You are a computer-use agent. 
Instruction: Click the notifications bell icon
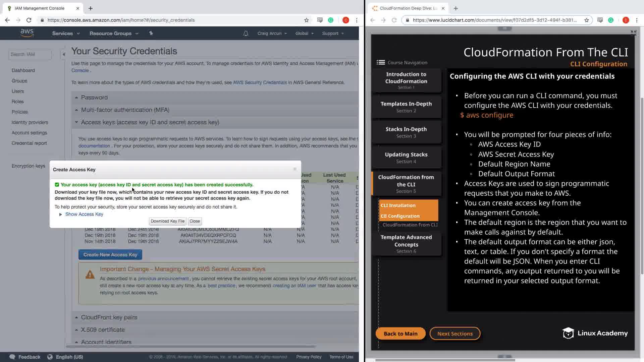pyautogui.click(x=246, y=34)
